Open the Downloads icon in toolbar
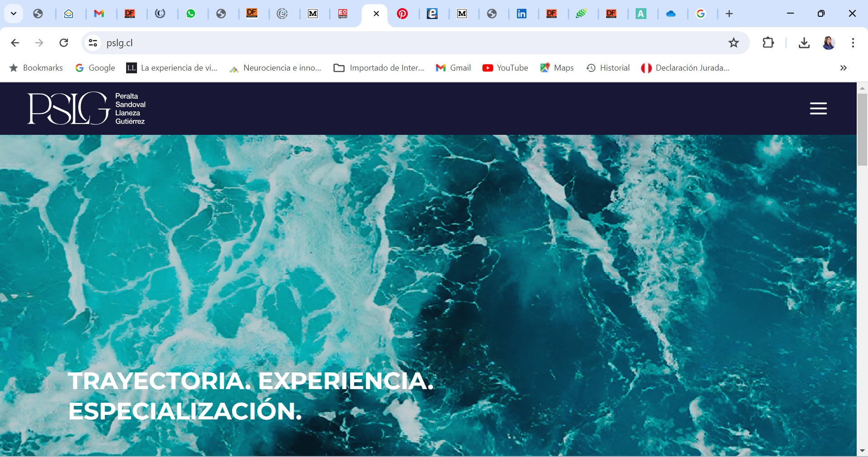This screenshot has height=457, width=868. (x=804, y=43)
